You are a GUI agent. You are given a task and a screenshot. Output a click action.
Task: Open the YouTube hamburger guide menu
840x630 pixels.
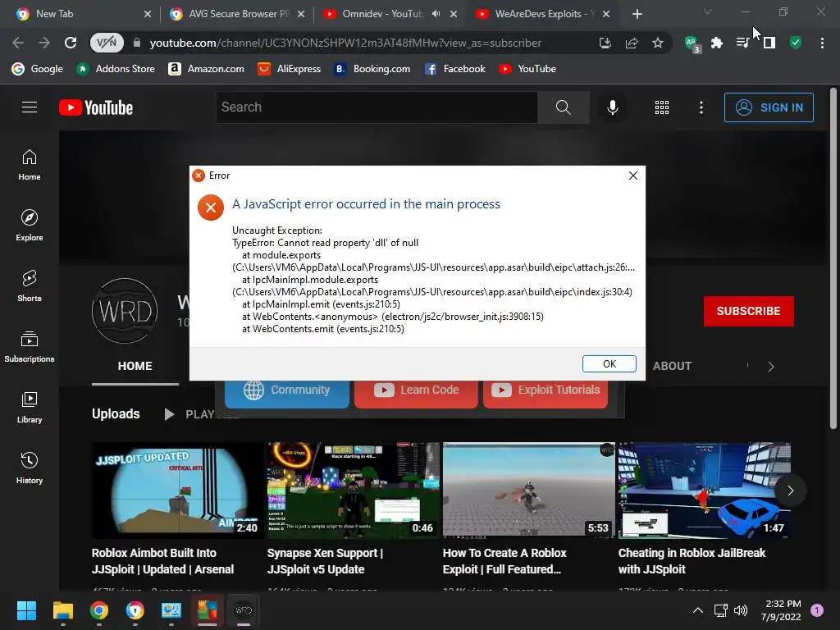30,107
